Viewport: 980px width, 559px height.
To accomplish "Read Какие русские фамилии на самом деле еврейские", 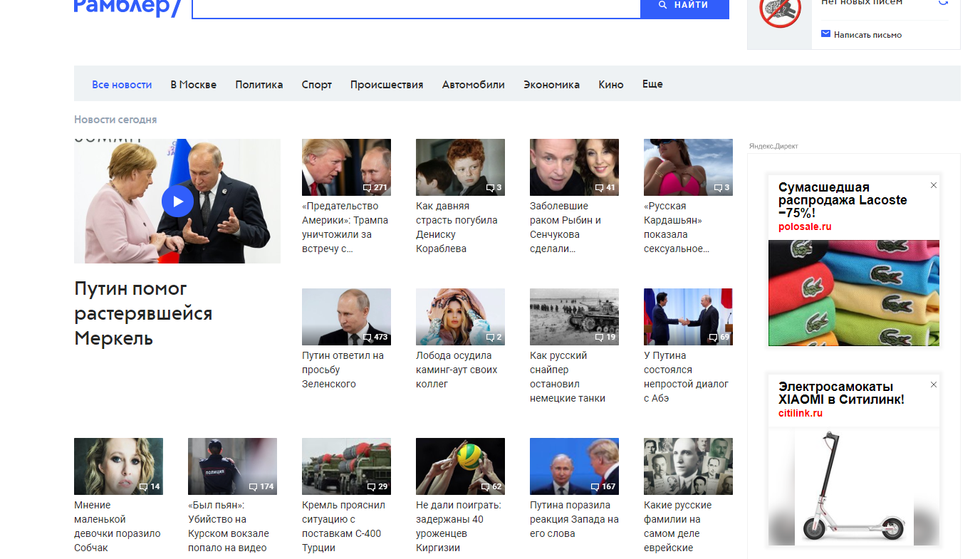I will [677, 526].
